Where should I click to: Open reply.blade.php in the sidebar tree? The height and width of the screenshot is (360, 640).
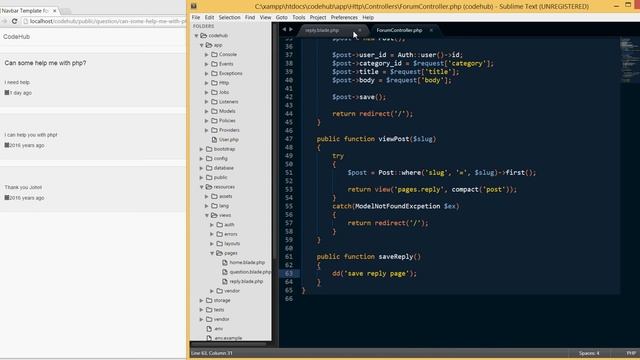click(246, 281)
